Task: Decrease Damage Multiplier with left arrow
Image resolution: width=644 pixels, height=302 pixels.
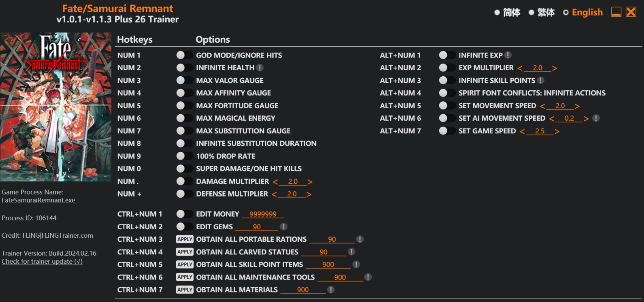Action: click(x=275, y=182)
